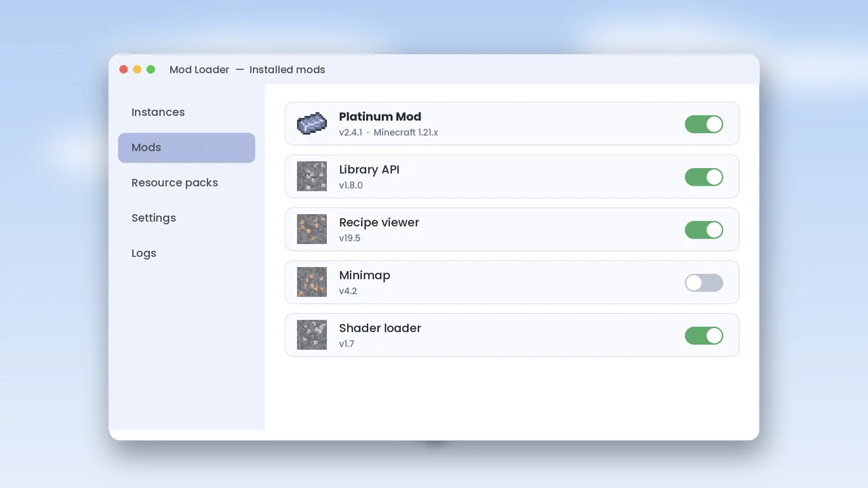Select the Platinum Mod title
The width and height of the screenshot is (868, 488).
[380, 117]
